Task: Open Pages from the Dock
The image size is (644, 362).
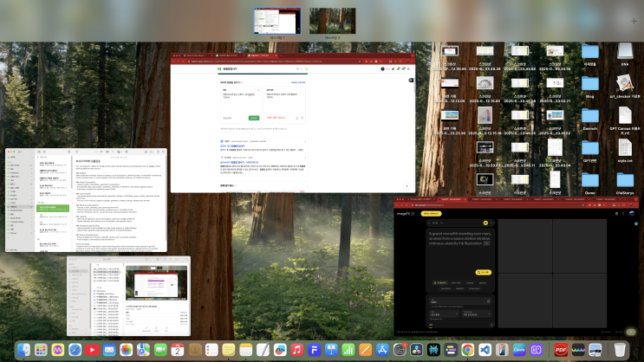Action: coord(365,350)
